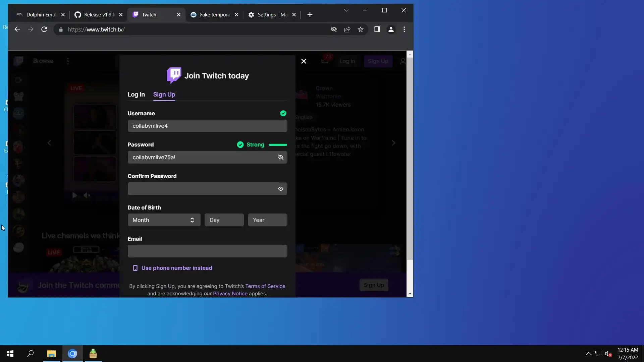This screenshot has height=362, width=644.
Task: Click the Chrome profile avatar icon
Action: (x=391, y=29)
